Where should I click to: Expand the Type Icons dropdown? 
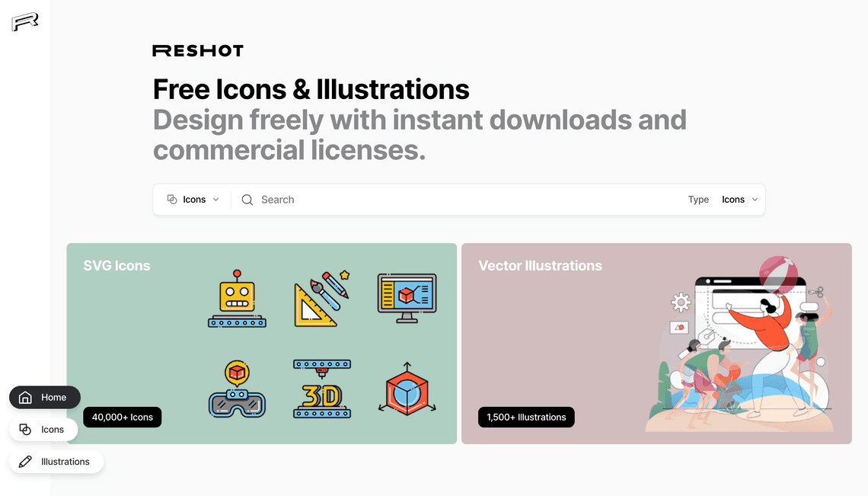(739, 200)
